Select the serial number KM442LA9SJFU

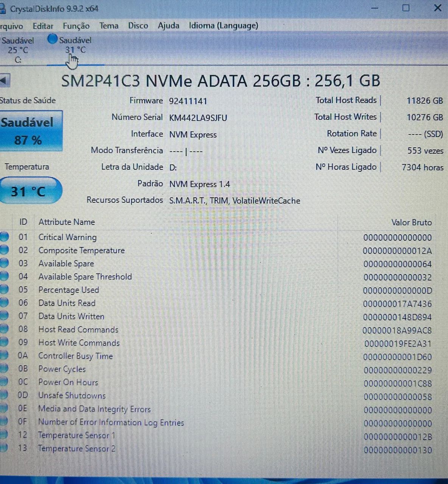(198, 118)
